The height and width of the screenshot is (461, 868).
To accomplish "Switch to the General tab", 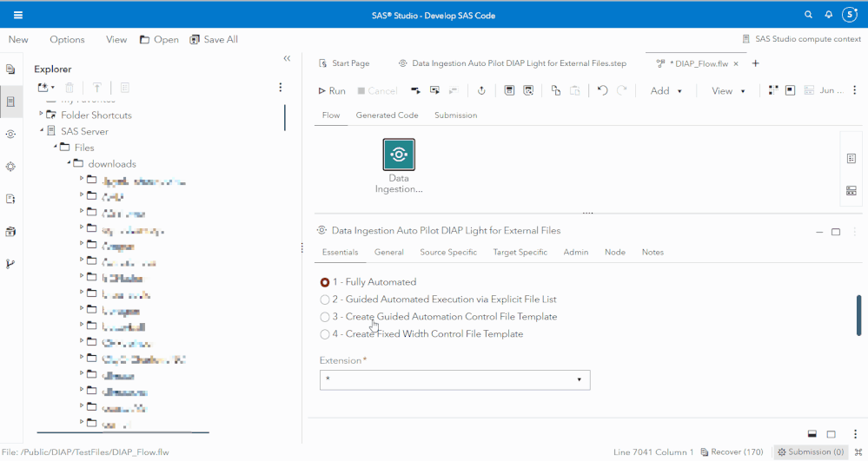I will [388, 252].
